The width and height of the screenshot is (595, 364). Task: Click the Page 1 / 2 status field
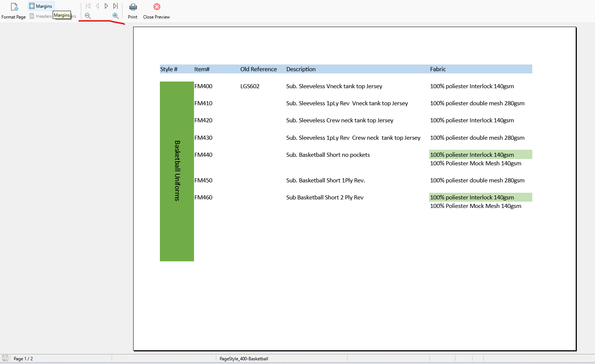[x=23, y=358]
